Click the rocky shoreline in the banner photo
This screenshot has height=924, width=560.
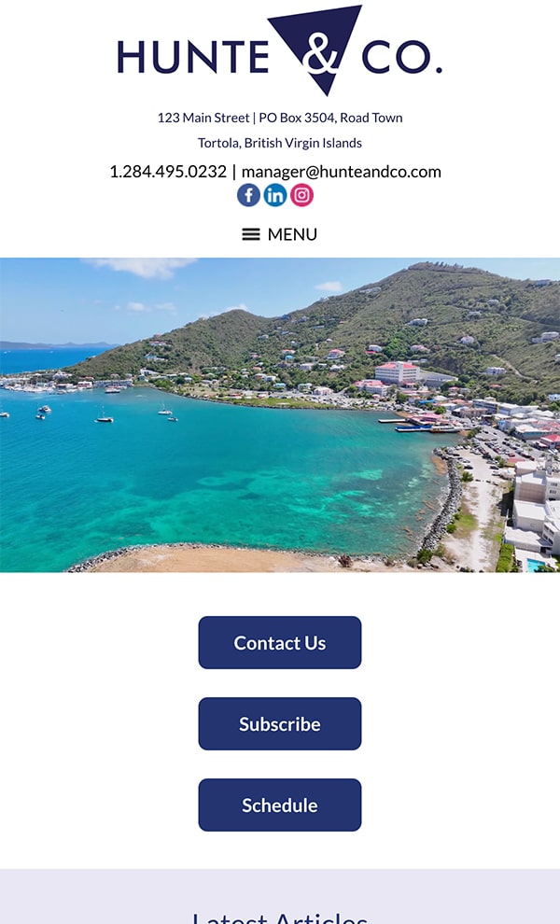[440, 501]
